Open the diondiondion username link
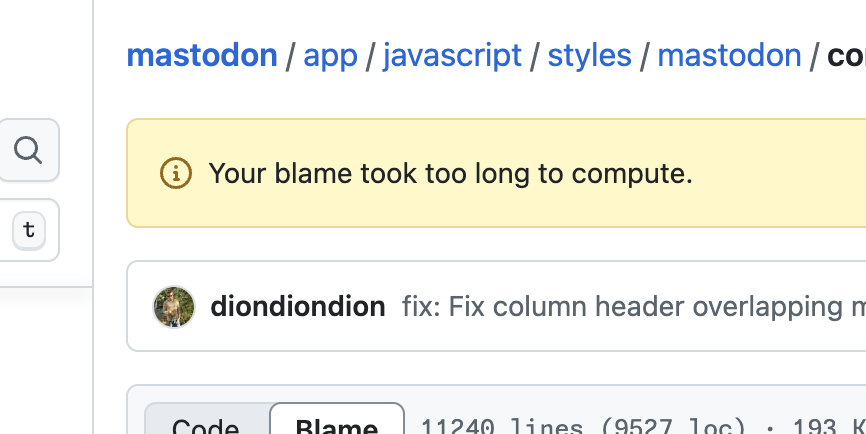 [x=298, y=306]
